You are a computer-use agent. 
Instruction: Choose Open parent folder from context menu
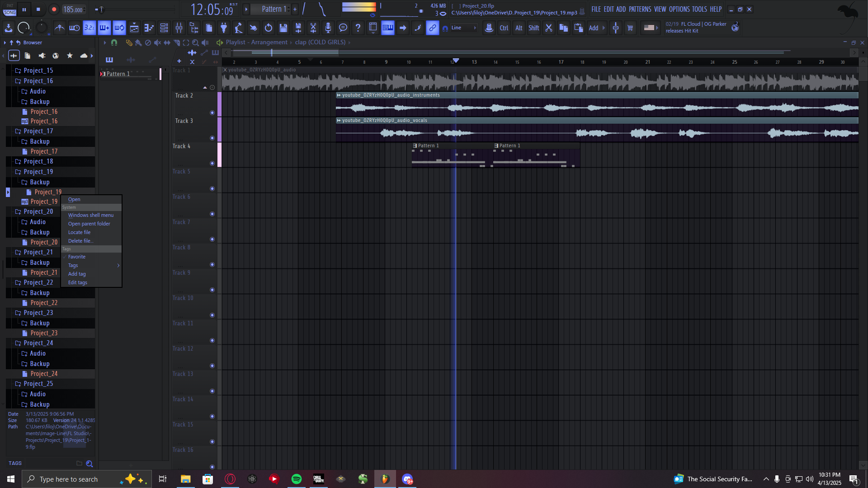pyautogui.click(x=89, y=224)
